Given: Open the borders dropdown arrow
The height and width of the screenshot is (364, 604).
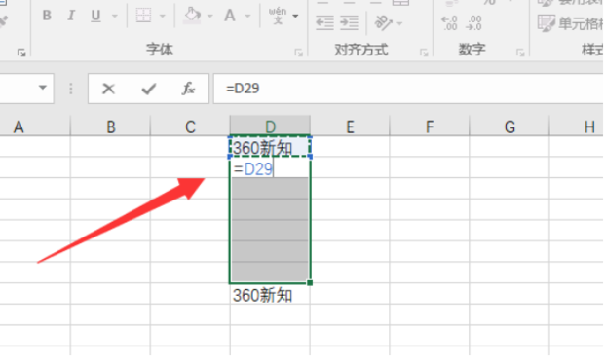Looking at the screenshot, I should (162, 17).
